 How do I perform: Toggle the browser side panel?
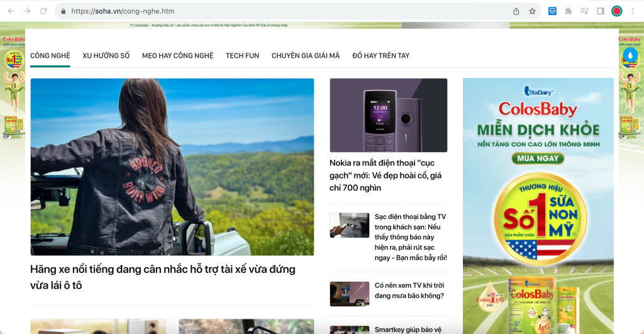pyautogui.click(x=601, y=11)
